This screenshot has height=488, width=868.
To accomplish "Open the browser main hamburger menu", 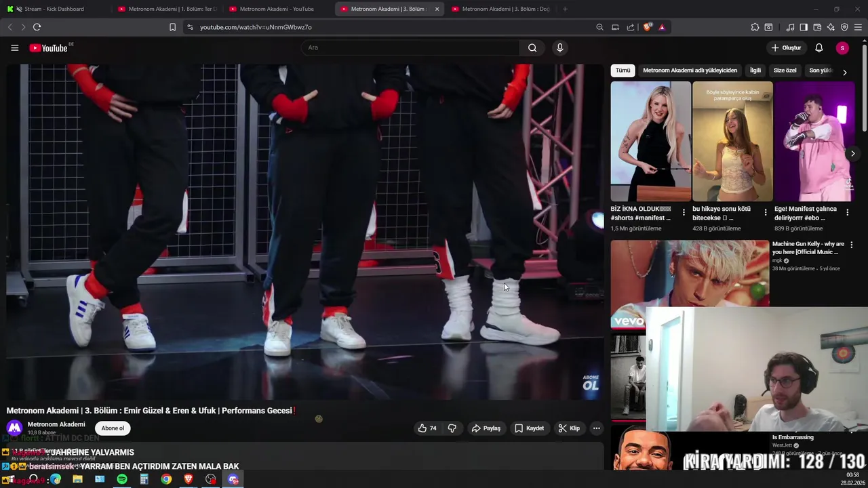I will point(858,27).
